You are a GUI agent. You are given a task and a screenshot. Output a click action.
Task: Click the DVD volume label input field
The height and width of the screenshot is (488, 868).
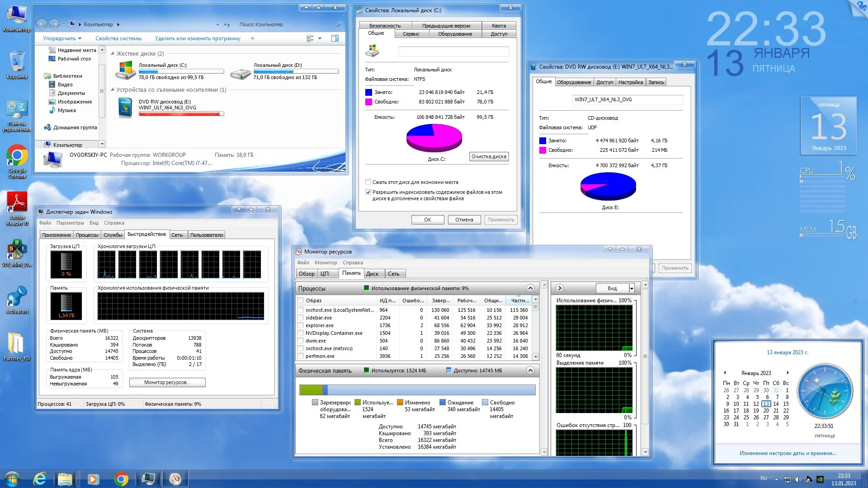[x=627, y=99]
